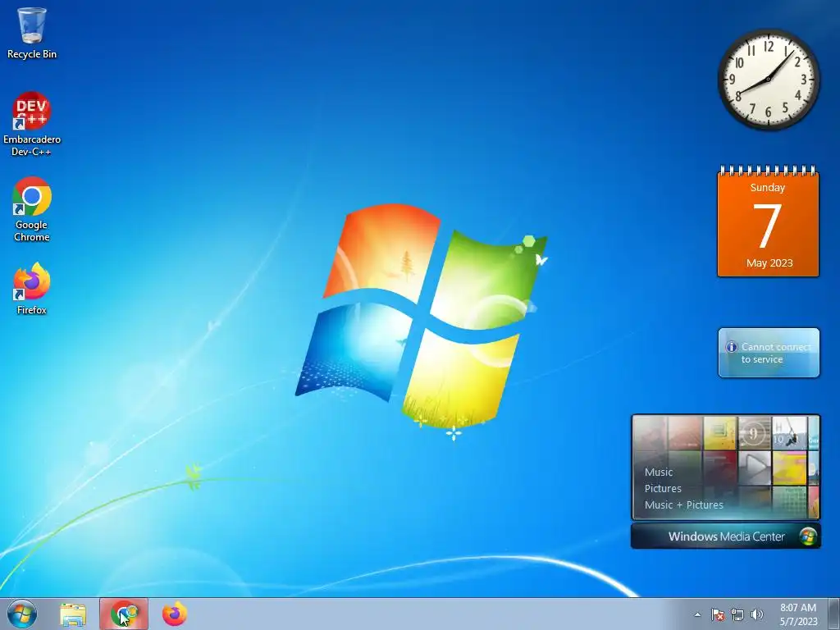840x630 pixels.
Task: Select the Recycle Bin desktop icon
Action: [32, 32]
